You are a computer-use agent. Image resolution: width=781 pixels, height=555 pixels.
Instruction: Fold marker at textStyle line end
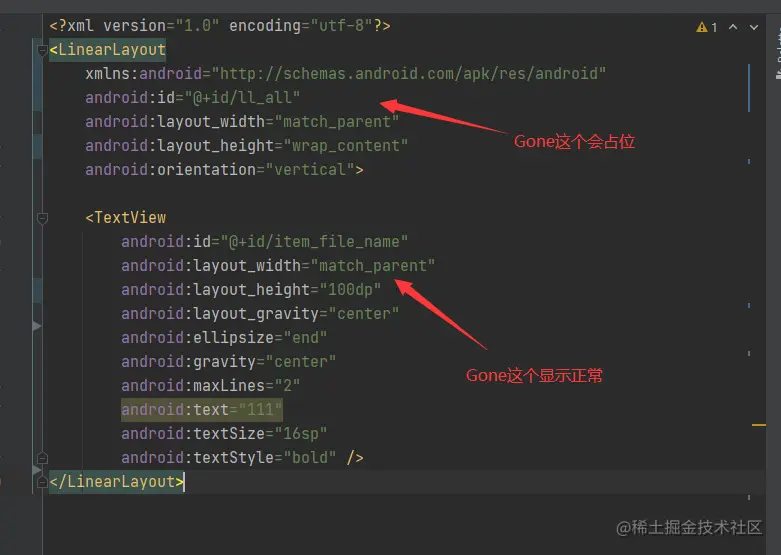tap(42, 457)
